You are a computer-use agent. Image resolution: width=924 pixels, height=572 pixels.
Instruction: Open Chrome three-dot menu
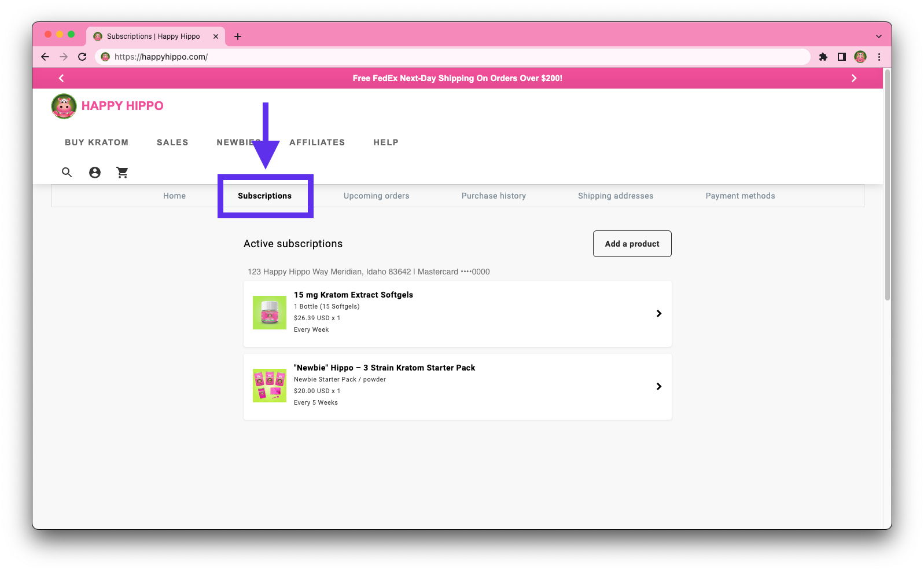click(879, 57)
